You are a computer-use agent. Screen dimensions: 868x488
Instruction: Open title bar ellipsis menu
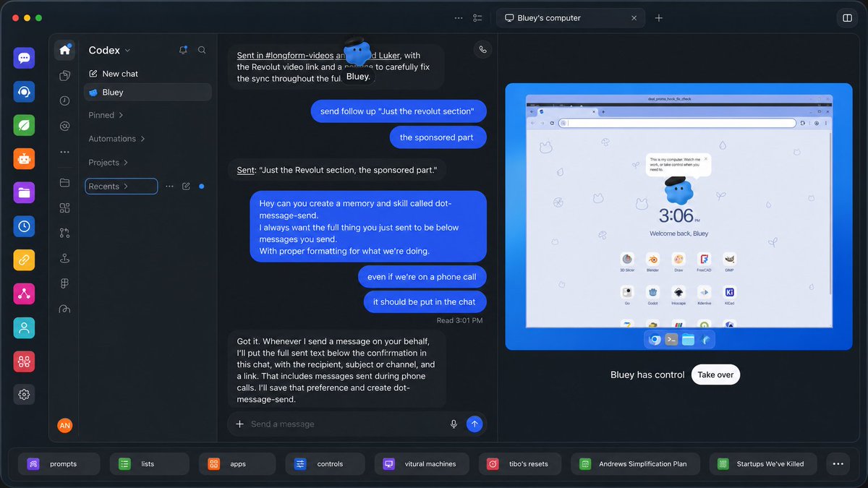[459, 18]
